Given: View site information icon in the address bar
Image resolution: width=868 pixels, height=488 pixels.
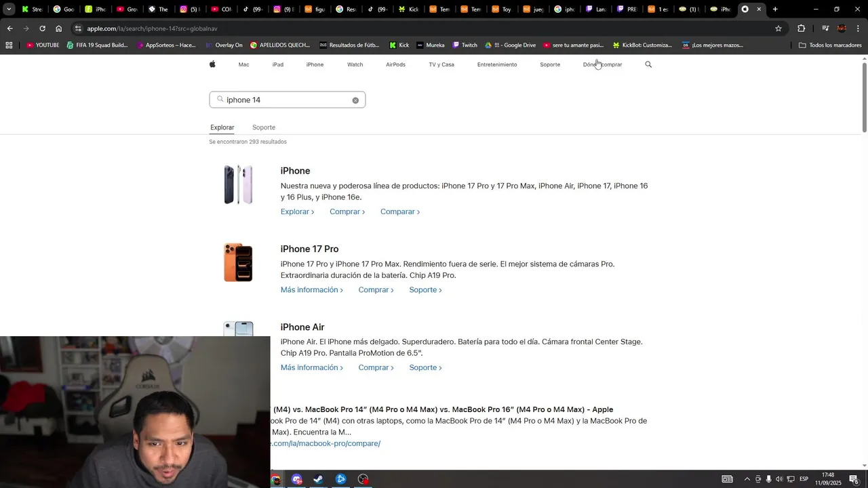Looking at the screenshot, I should (78, 28).
